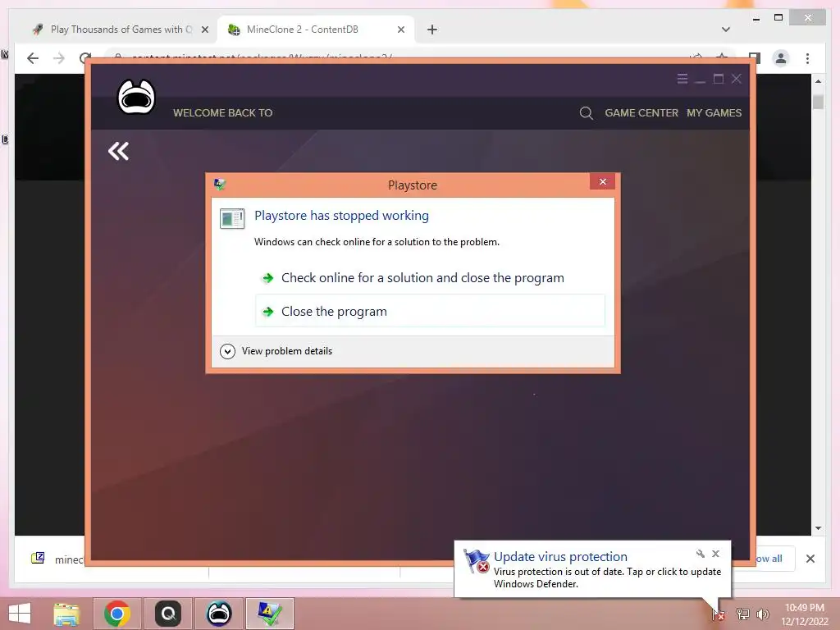Open MY GAMES section
Screen dimensions: 840x630
coord(714,113)
